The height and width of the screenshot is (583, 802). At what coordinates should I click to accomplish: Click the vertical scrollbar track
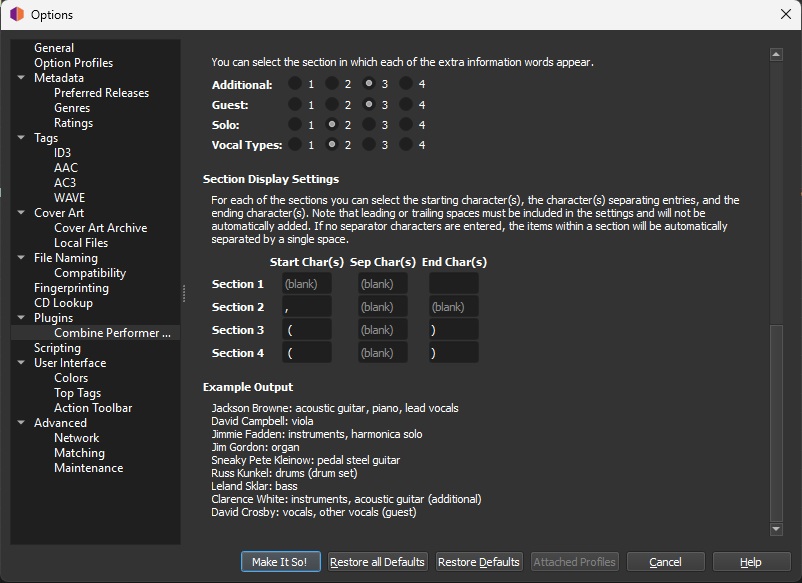click(775, 200)
